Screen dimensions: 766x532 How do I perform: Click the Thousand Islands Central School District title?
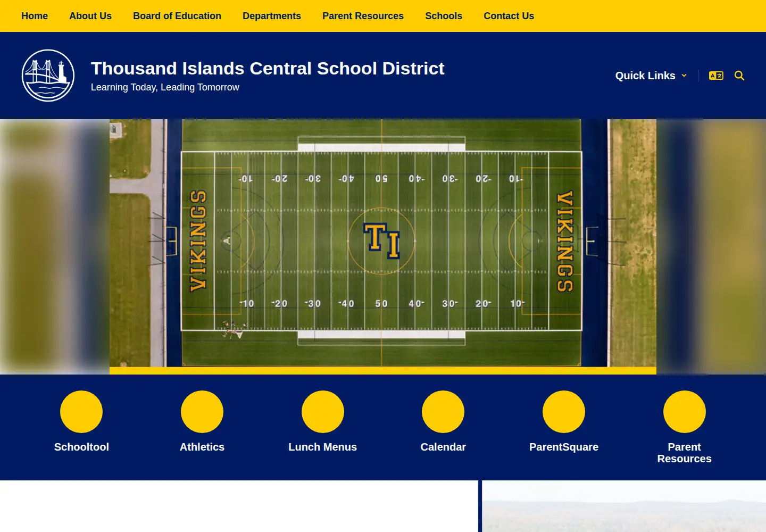click(268, 69)
